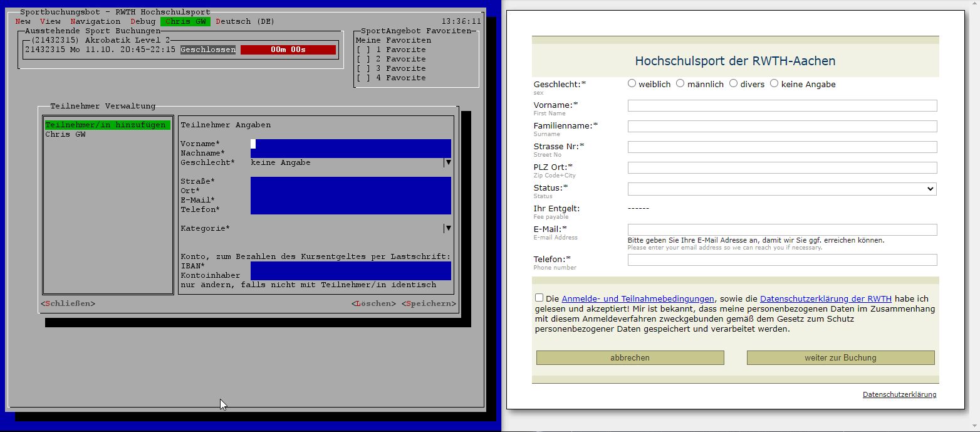Expand the Kategorie dropdown arrow

(x=448, y=228)
